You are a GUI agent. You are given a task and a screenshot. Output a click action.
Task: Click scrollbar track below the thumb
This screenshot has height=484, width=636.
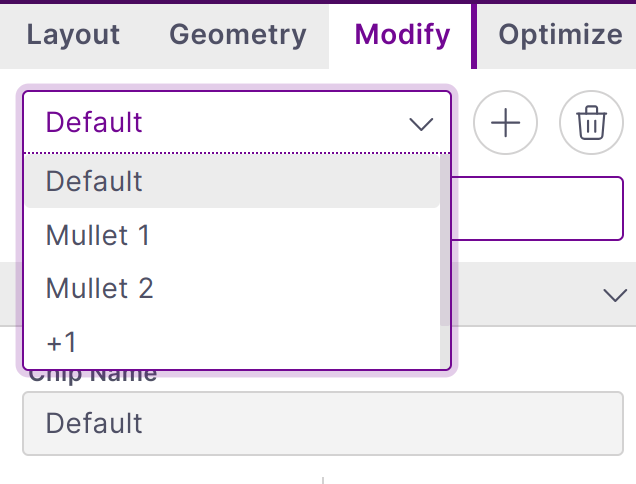click(x=445, y=348)
